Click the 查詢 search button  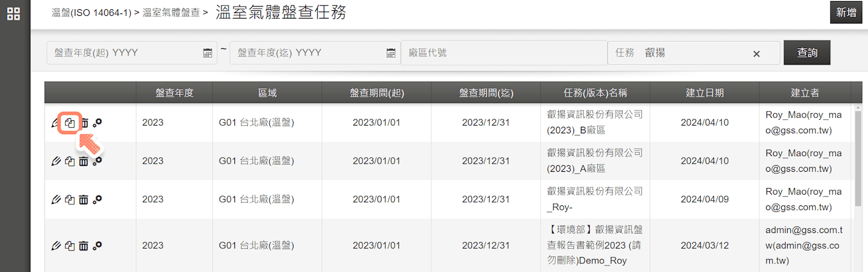pyautogui.click(x=807, y=53)
